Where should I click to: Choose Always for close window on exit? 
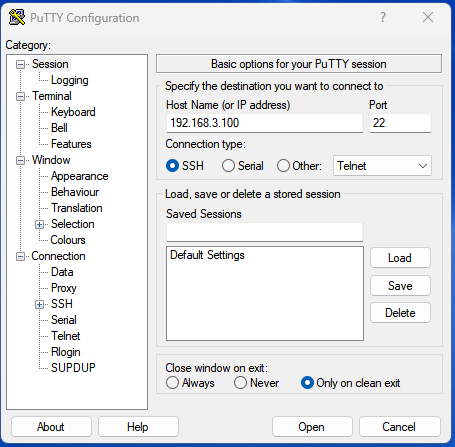point(172,383)
